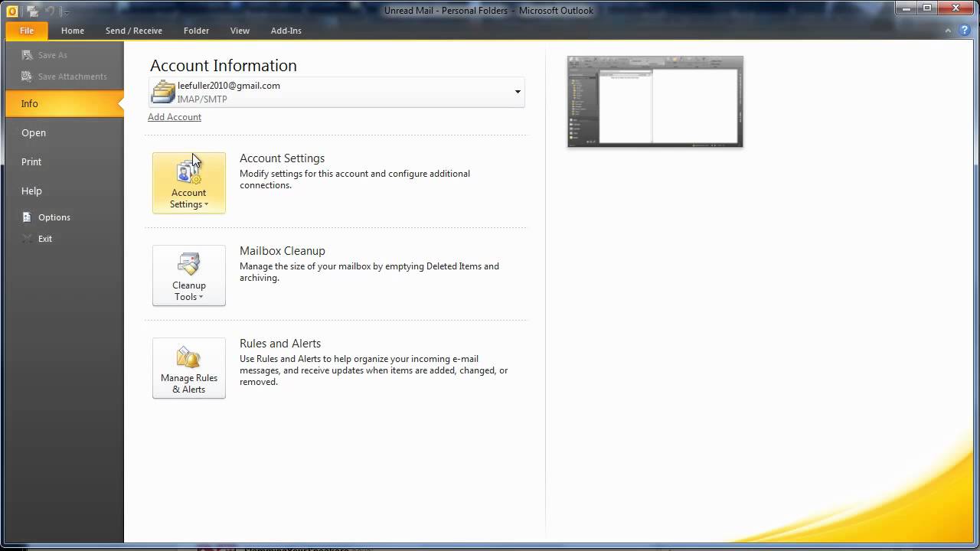Minimize the ribbon with the caret arrow
The height and width of the screenshot is (551, 980).
click(949, 31)
